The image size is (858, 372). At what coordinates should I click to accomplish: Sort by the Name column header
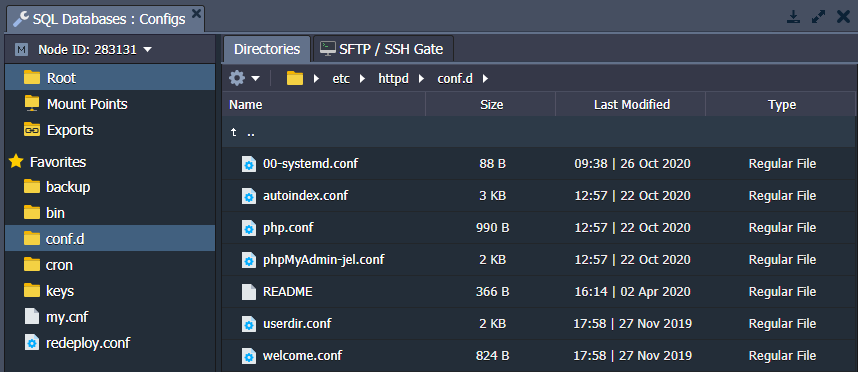point(324,104)
